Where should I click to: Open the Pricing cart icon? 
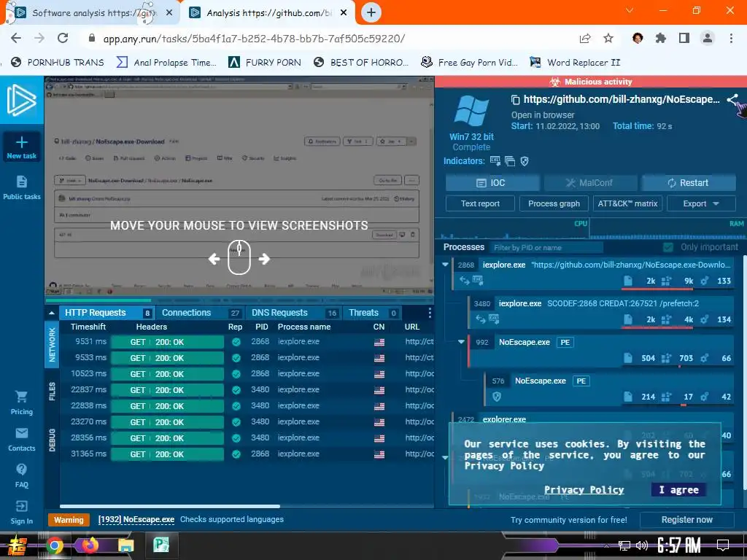(21, 396)
